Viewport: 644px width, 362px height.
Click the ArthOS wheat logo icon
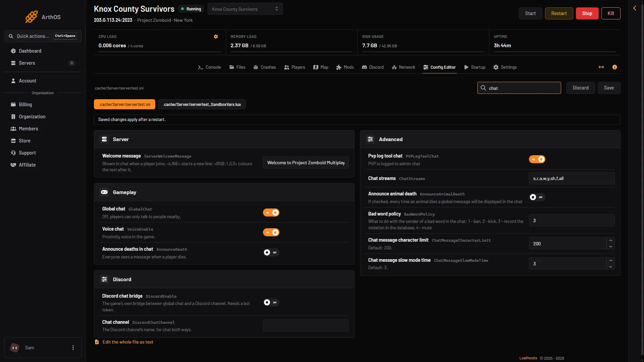[32, 17]
